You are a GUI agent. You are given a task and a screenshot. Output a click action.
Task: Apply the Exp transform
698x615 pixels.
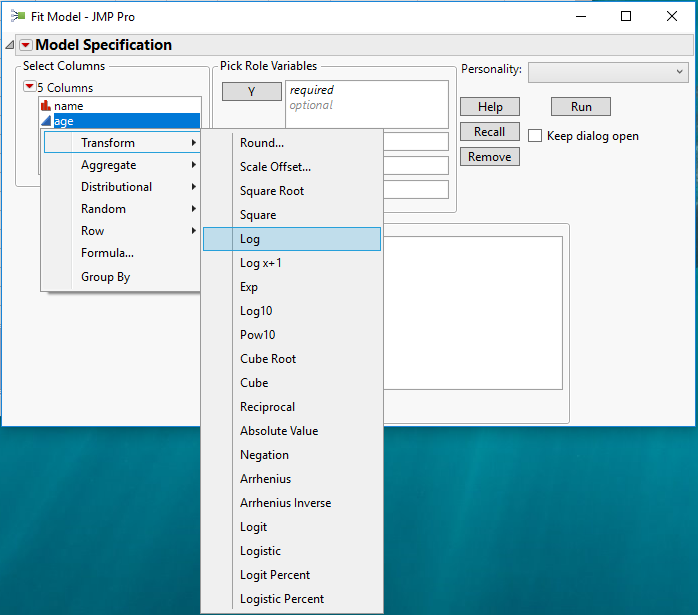tap(292, 287)
